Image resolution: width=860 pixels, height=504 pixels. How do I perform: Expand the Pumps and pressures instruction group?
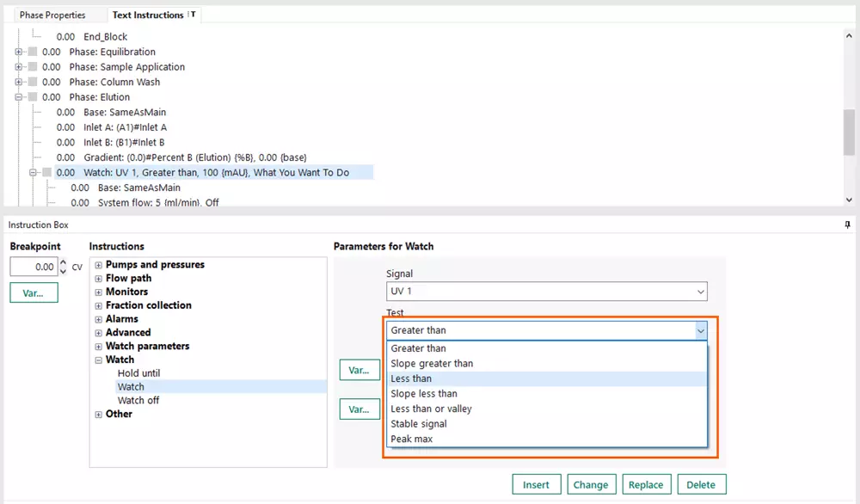tap(99, 264)
